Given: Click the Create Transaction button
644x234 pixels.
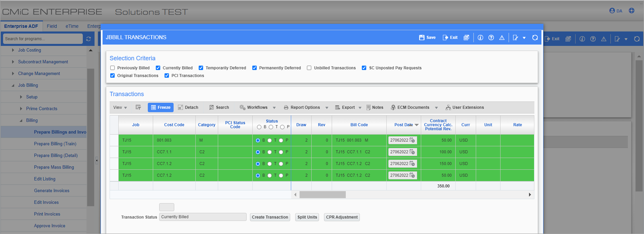Looking at the screenshot, I should pos(270,217).
